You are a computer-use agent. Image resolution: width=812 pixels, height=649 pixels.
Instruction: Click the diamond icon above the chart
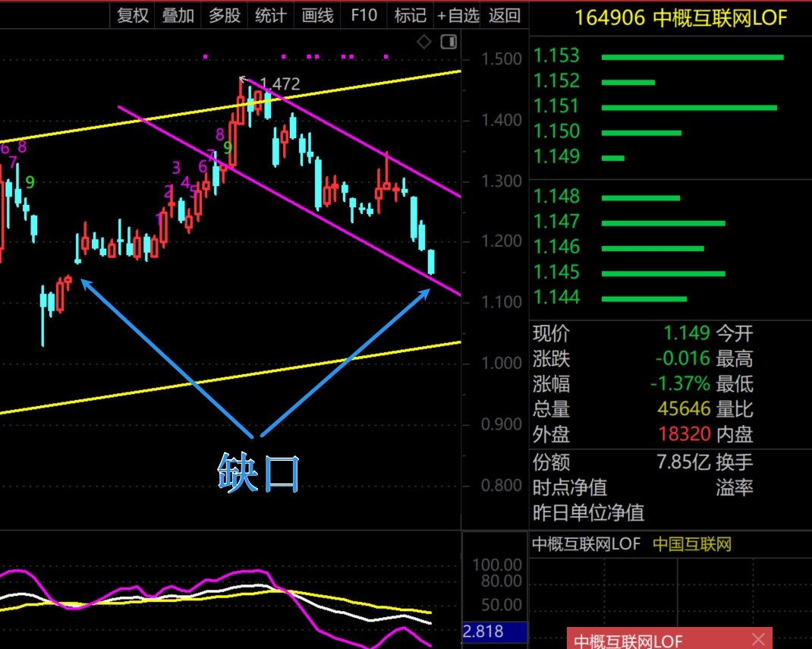coord(424,41)
